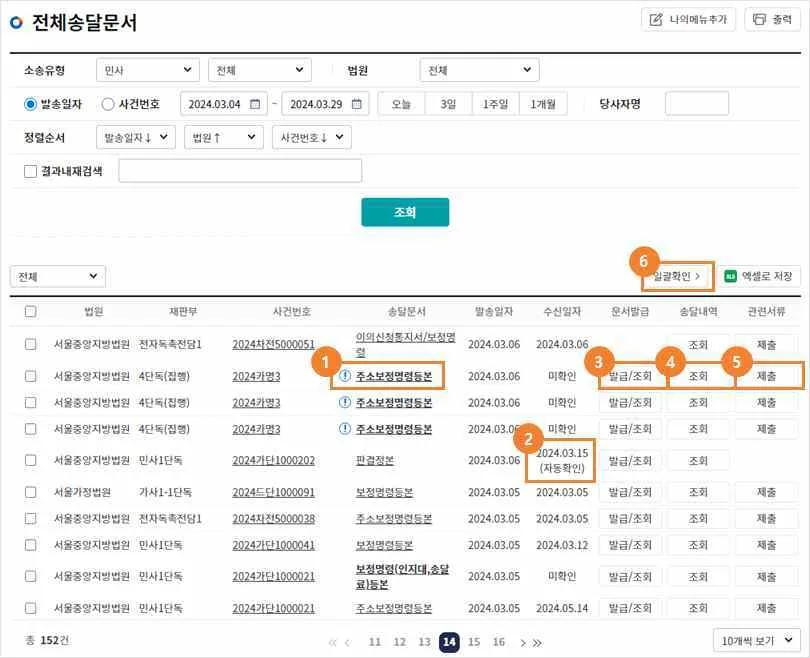Click 송달내역 조회 for case 2024차전5000038
The width and height of the screenshot is (810, 658).
point(698,519)
